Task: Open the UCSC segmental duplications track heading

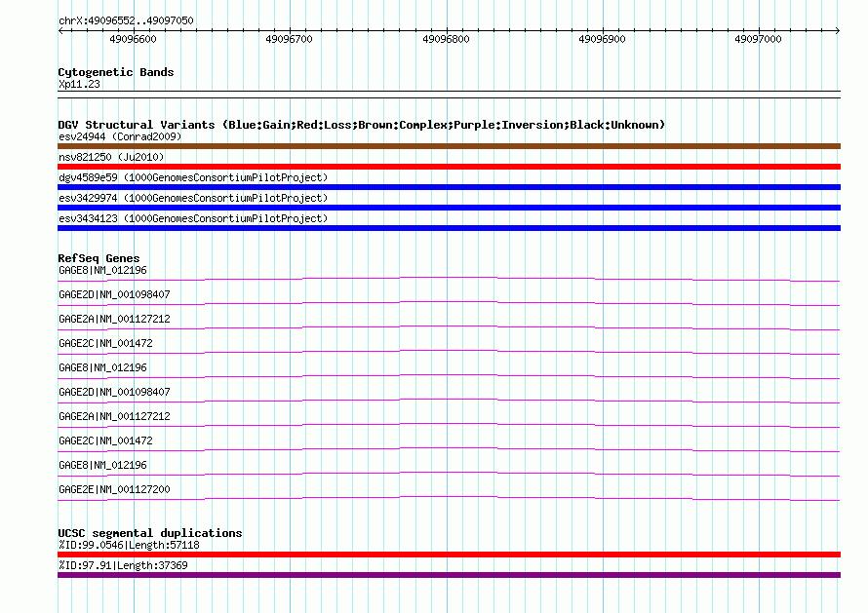Action: click(150, 533)
